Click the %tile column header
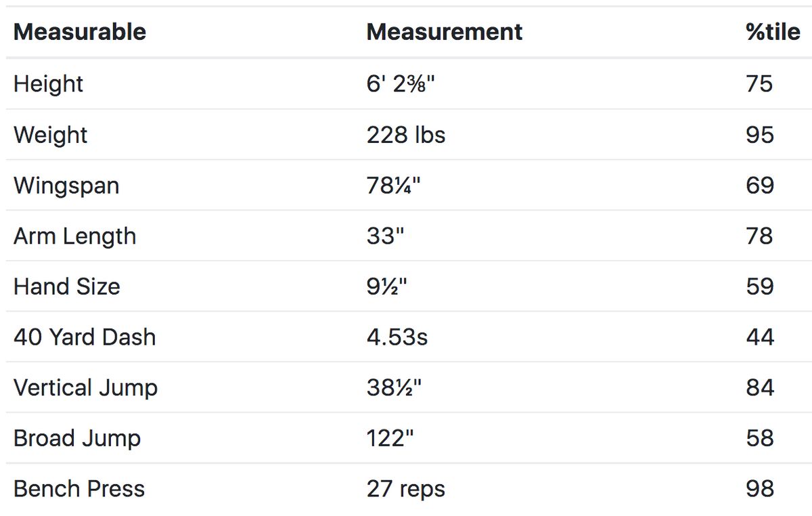Image resolution: width=812 pixels, height=516 pixels. (x=773, y=32)
